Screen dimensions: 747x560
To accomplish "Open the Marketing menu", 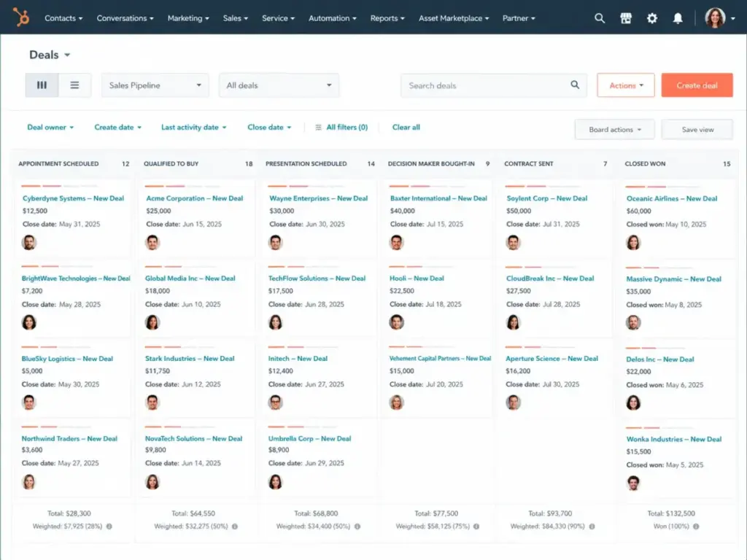I will 188,18.
